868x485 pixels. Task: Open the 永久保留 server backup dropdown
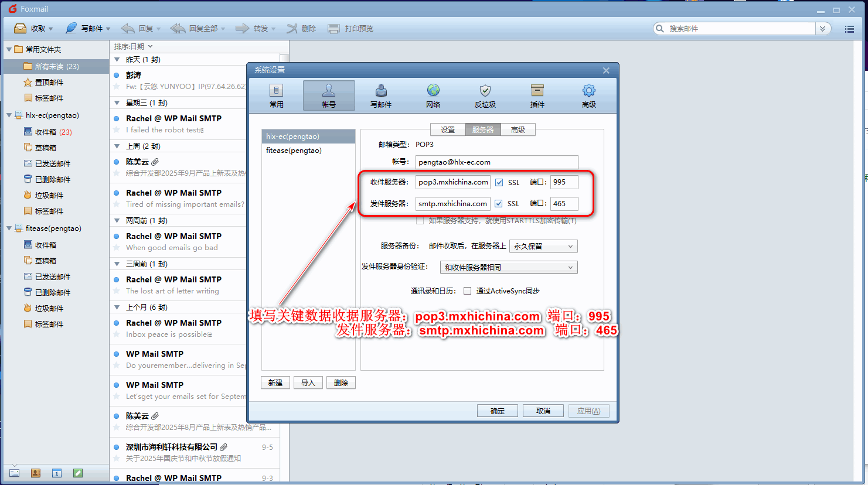click(543, 247)
